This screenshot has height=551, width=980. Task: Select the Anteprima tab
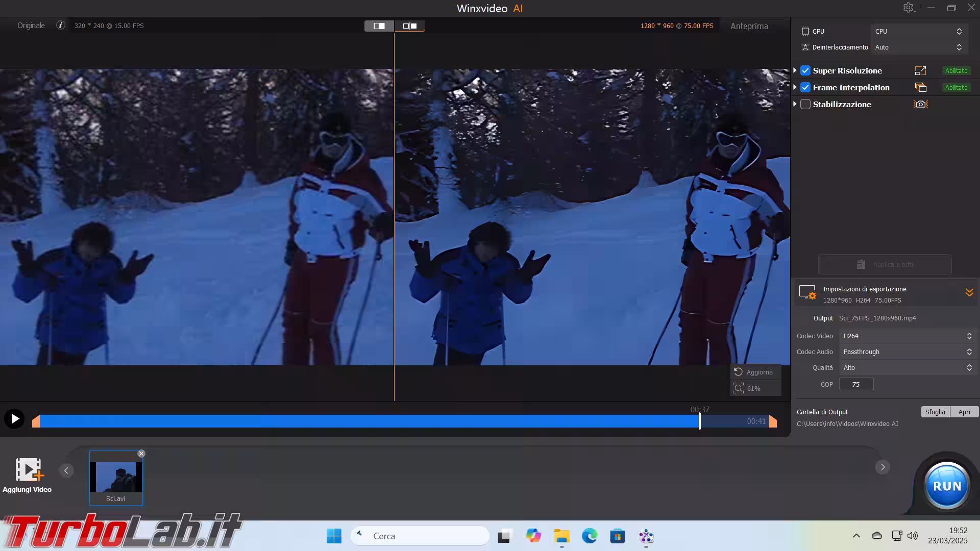click(749, 26)
